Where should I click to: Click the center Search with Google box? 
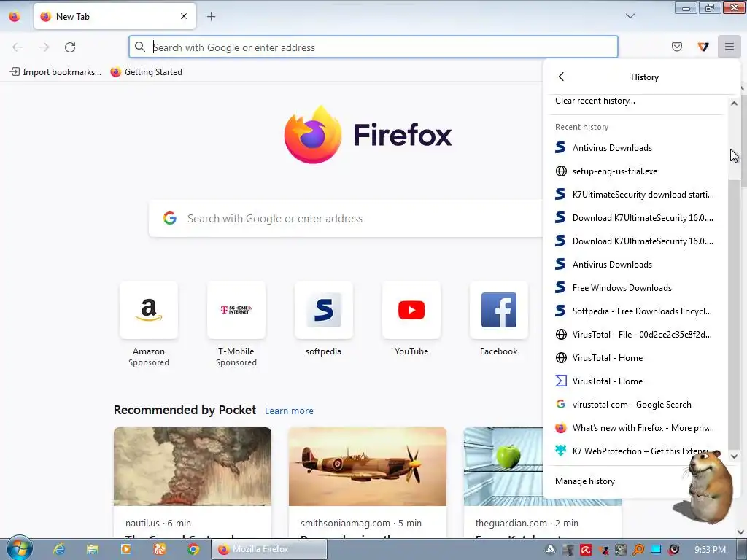[347, 218]
